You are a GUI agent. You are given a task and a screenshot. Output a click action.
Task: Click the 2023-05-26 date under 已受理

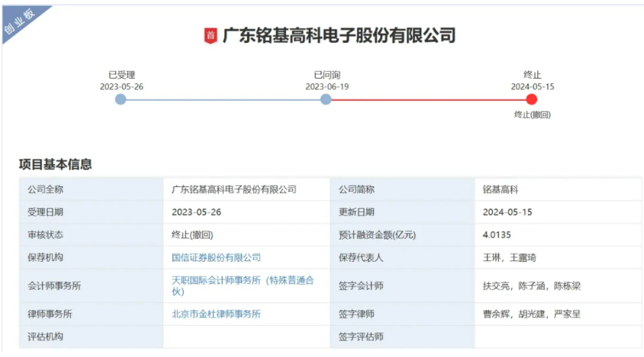tap(121, 87)
